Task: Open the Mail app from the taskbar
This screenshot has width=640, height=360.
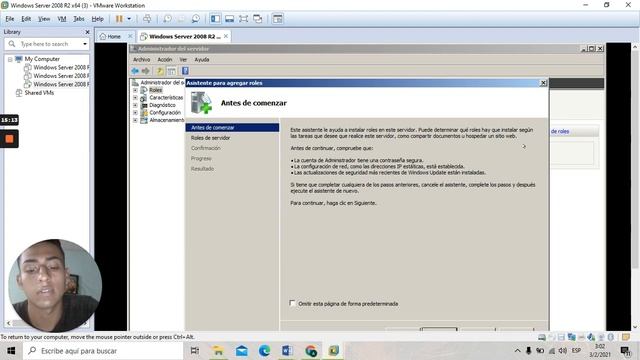Action: (x=242, y=351)
